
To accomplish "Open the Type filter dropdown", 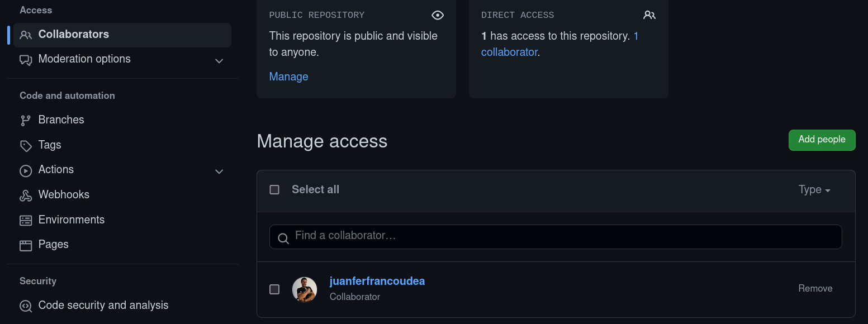I will 814,190.
